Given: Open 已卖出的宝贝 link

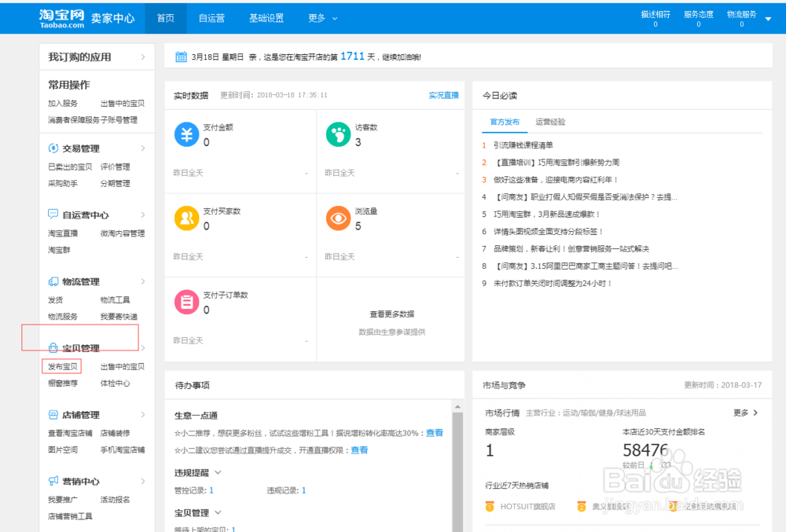Looking at the screenshot, I should [70, 167].
